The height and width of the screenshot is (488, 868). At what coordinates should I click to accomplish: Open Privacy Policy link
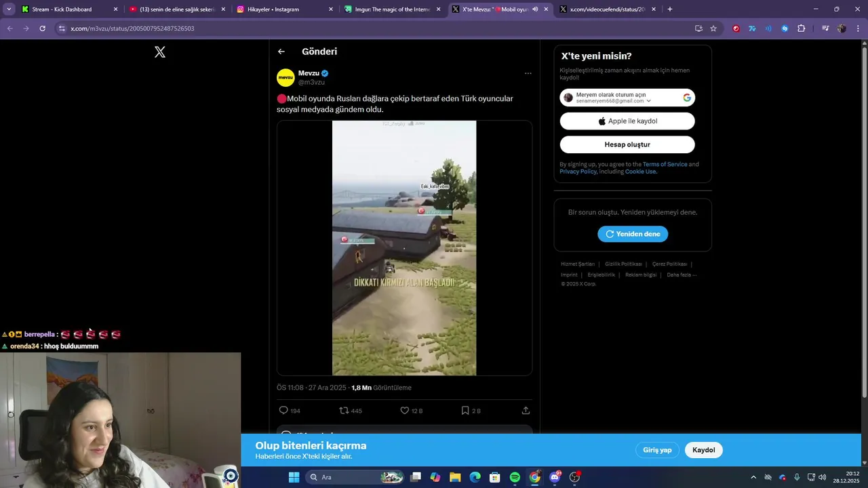pos(578,171)
